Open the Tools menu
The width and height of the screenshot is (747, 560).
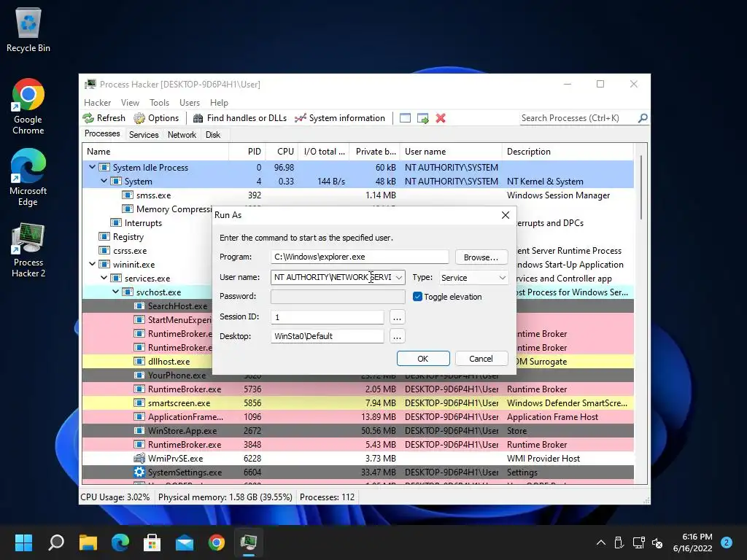(159, 102)
